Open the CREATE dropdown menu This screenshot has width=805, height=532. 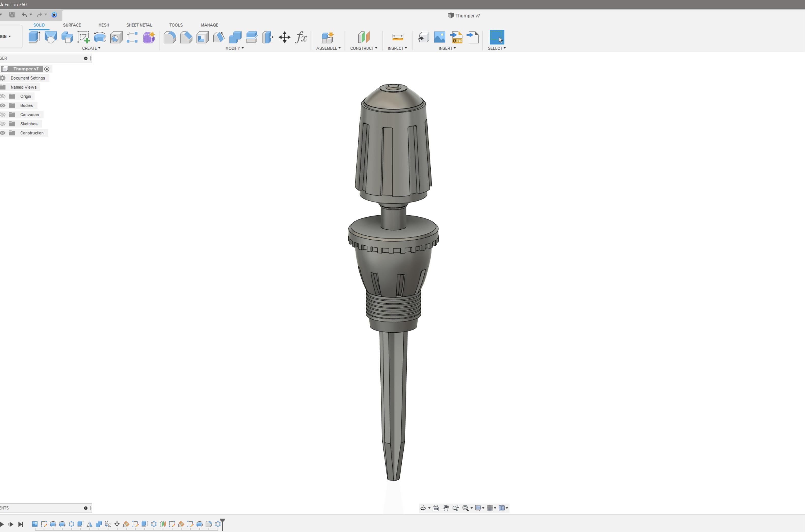[x=91, y=48]
